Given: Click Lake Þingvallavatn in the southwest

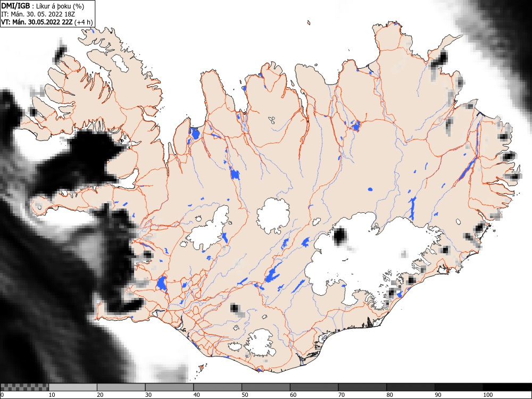Looking at the screenshot, I should click(x=162, y=284).
